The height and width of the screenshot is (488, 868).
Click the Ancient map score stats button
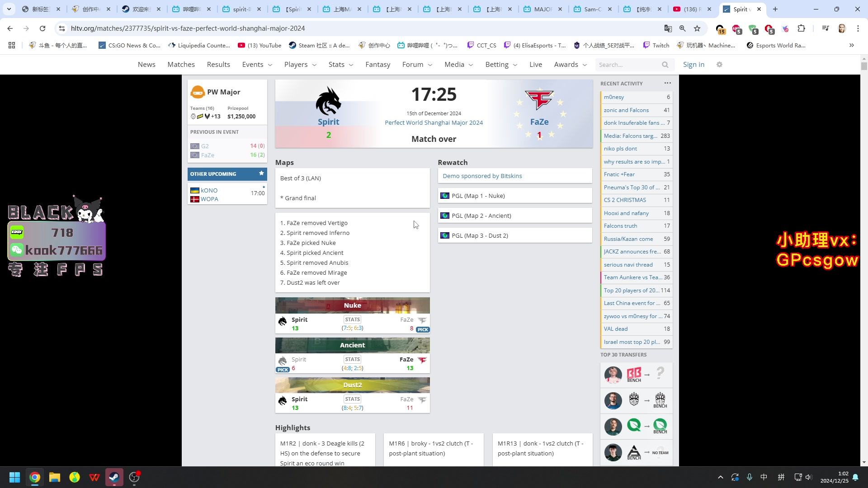click(x=352, y=359)
